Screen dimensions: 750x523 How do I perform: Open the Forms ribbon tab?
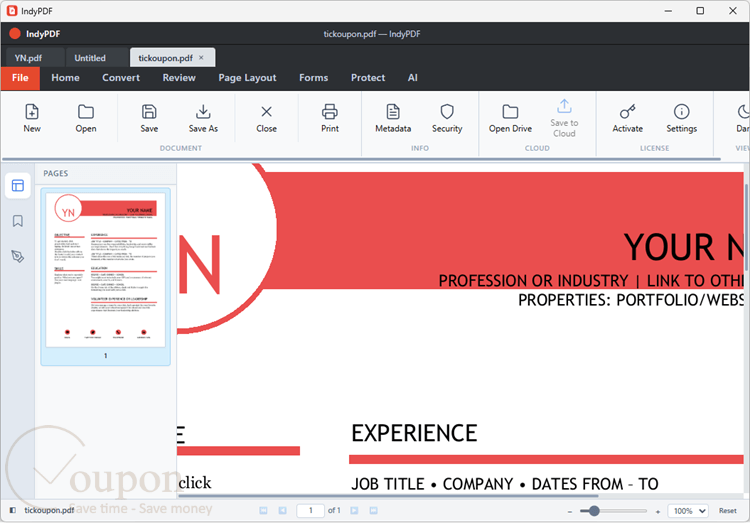pyautogui.click(x=314, y=78)
